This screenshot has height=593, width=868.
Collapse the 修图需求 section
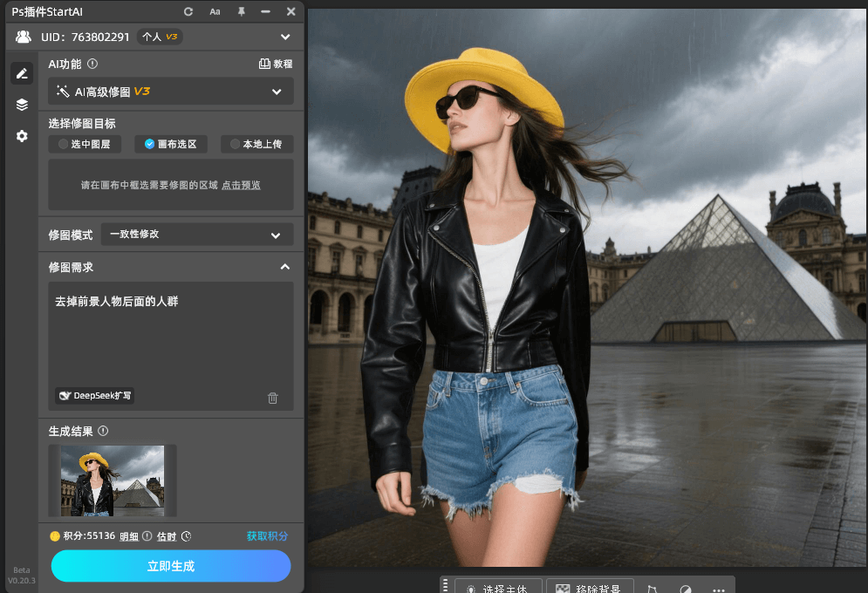pyautogui.click(x=284, y=267)
